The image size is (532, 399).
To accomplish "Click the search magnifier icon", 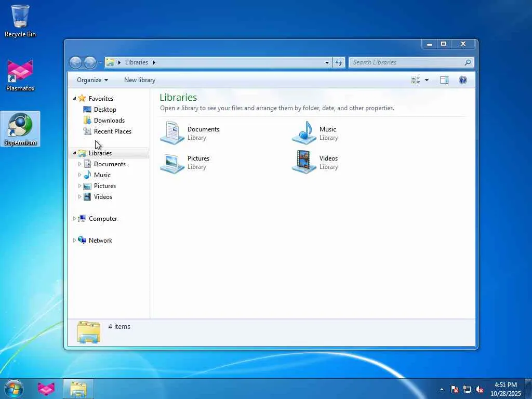I will coord(468,62).
